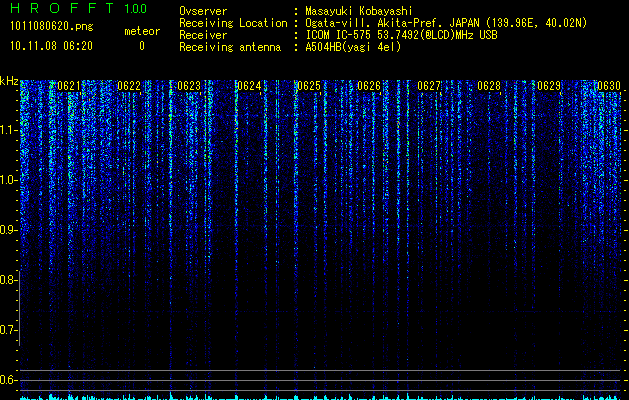This screenshot has height=400, width=629.
Task: Click the Receiving antenna label
Action: (x=230, y=47)
